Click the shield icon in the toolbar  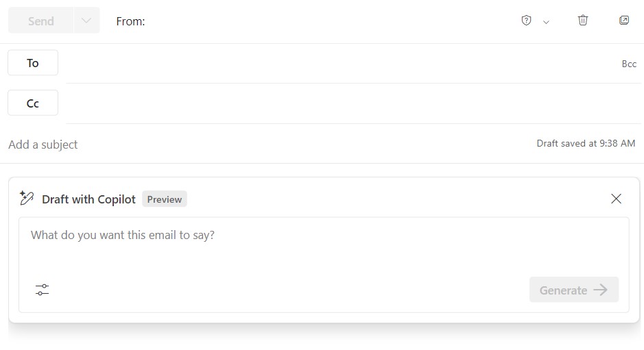pyautogui.click(x=526, y=21)
